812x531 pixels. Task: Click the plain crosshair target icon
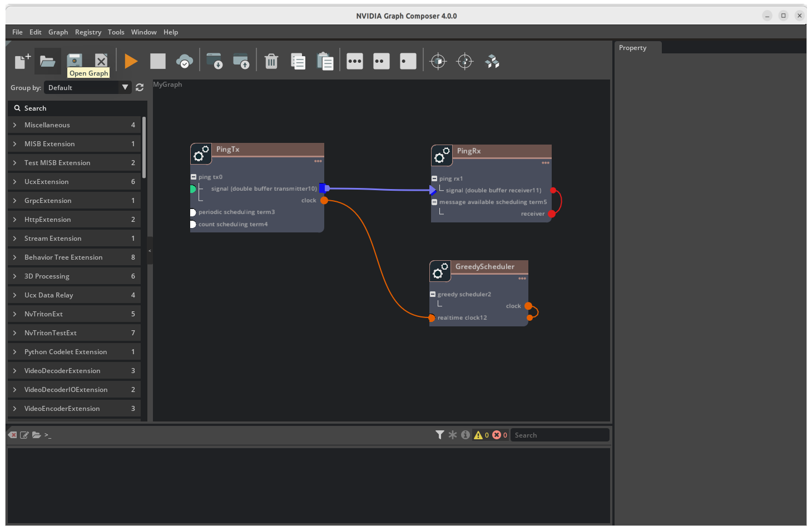pyautogui.click(x=465, y=61)
